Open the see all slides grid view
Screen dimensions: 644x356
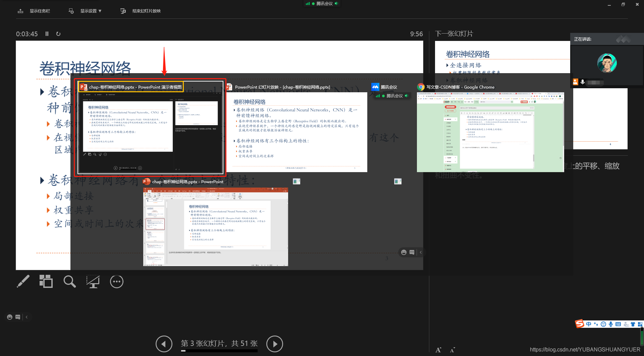point(46,282)
